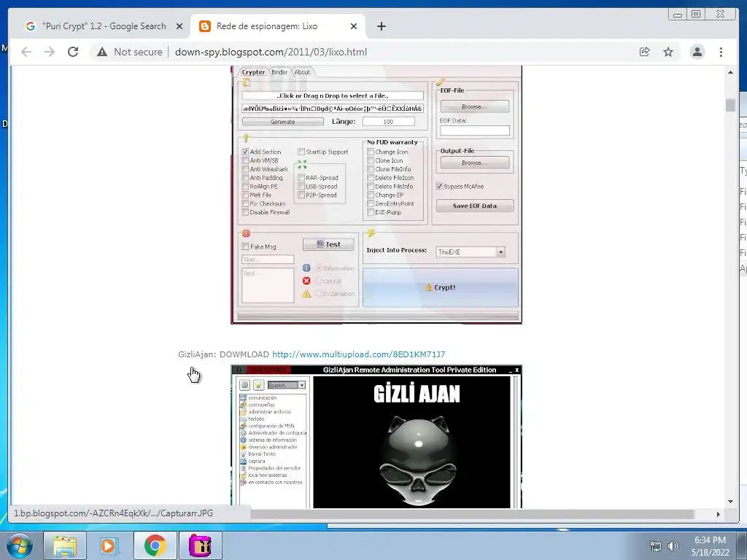Open the multiupload.com download link
Screen dimensions: 747x560
click(x=358, y=354)
